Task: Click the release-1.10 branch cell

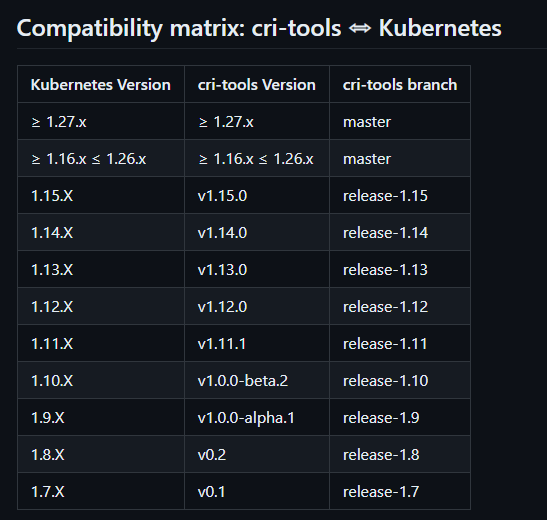Action: (x=400, y=380)
